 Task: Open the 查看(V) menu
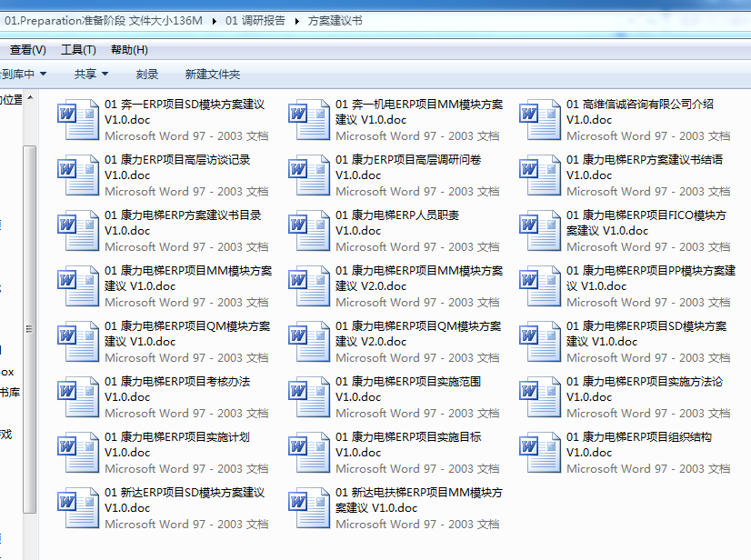[x=28, y=50]
